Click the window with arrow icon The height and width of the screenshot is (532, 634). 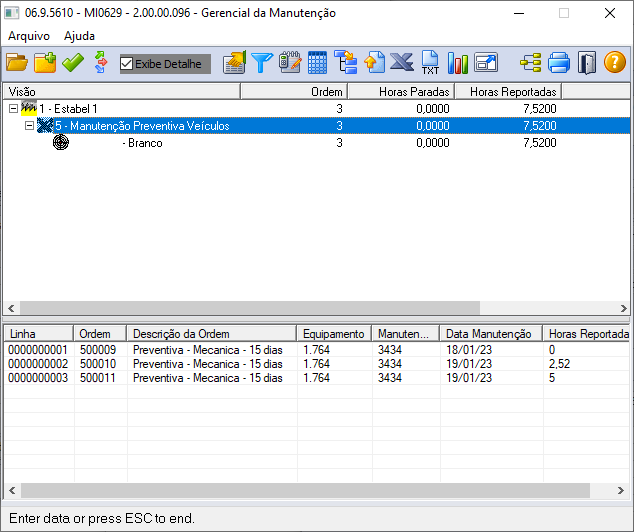(486, 63)
